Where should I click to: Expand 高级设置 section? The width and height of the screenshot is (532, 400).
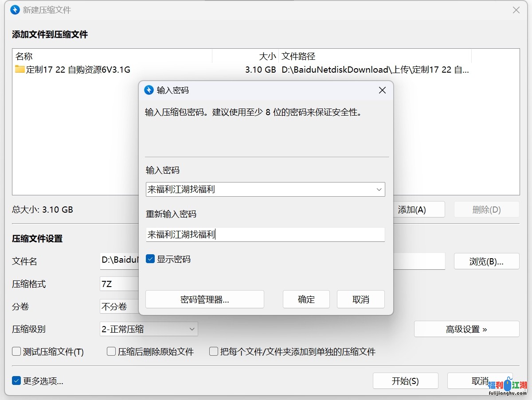point(466,329)
